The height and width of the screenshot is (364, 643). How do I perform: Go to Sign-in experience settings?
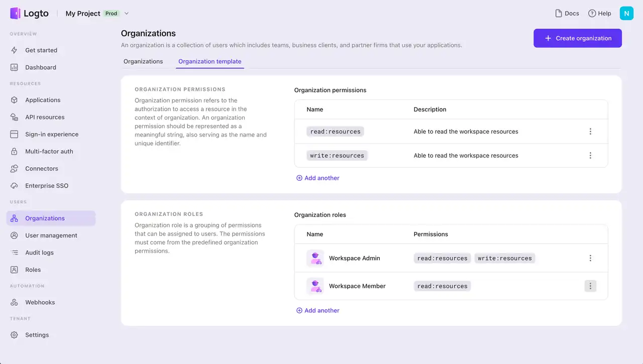pyautogui.click(x=52, y=134)
